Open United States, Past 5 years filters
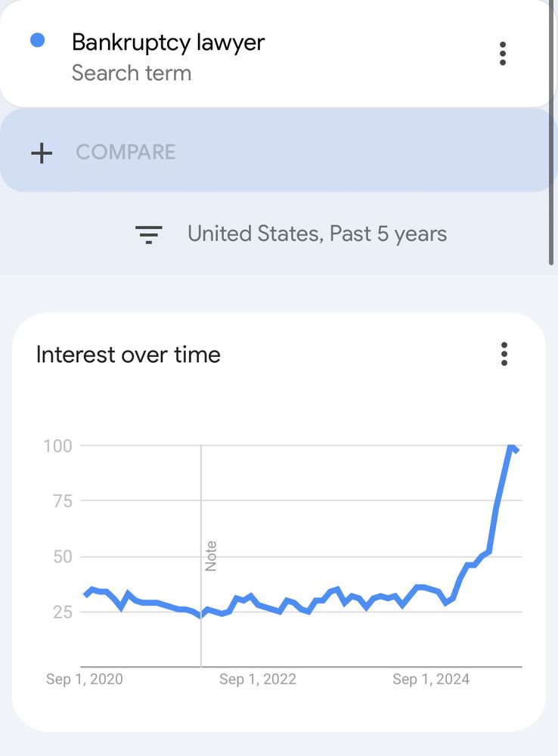Screen dimensions: 558x756 [317, 234]
